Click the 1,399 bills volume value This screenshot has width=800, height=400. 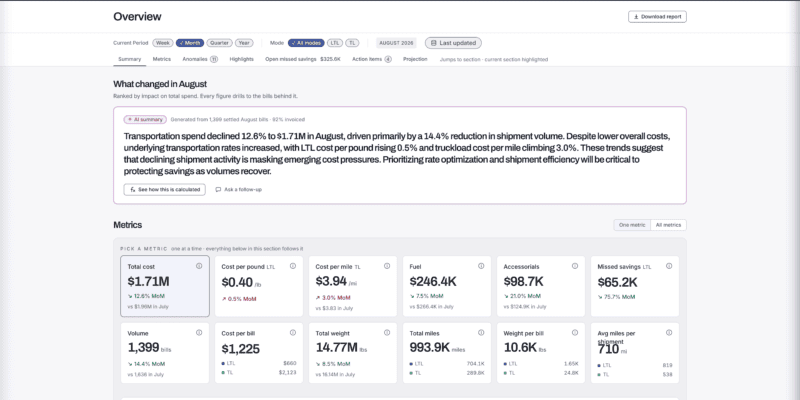149,348
